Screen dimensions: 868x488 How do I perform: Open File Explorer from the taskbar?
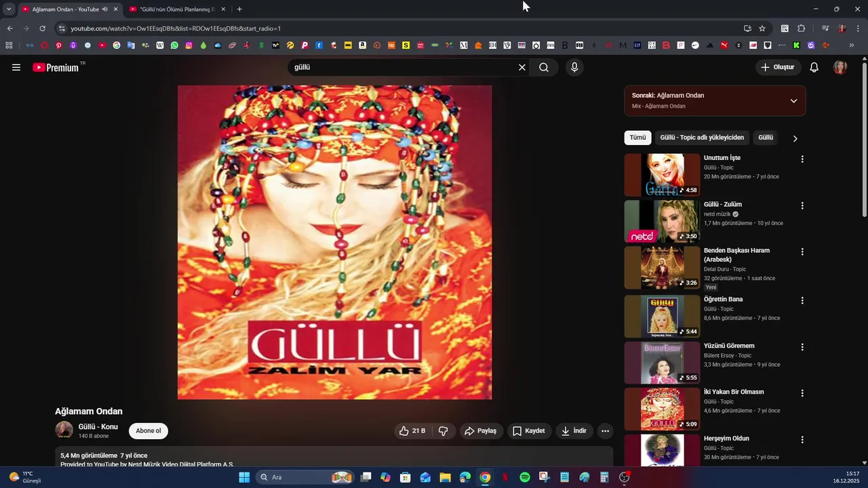click(x=445, y=477)
